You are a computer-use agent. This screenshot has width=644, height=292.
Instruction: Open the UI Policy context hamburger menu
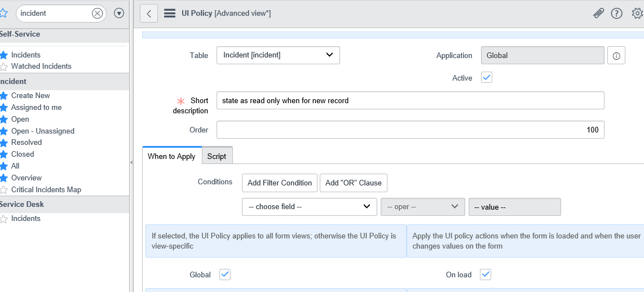click(170, 14)
